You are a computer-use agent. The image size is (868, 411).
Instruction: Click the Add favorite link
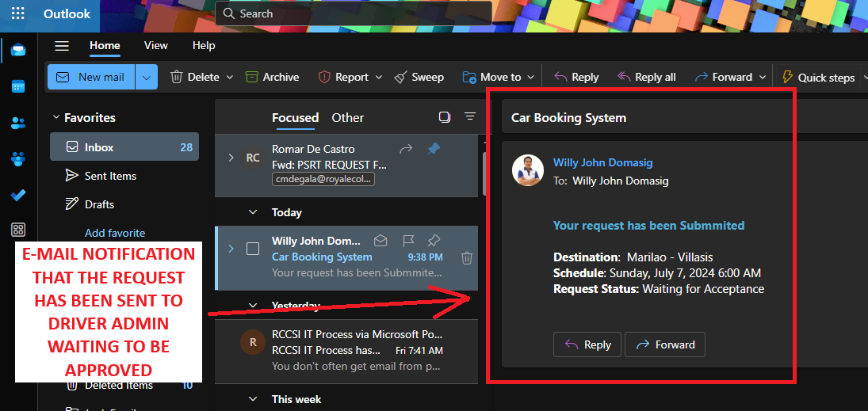pos(115,233)
